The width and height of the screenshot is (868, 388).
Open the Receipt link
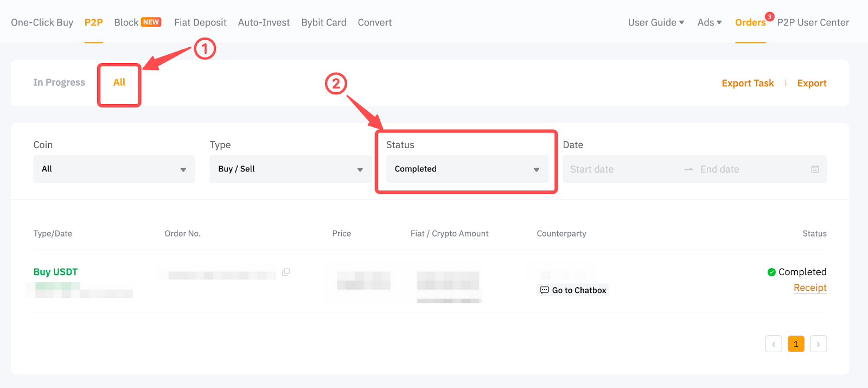click(x=810, y=288)
